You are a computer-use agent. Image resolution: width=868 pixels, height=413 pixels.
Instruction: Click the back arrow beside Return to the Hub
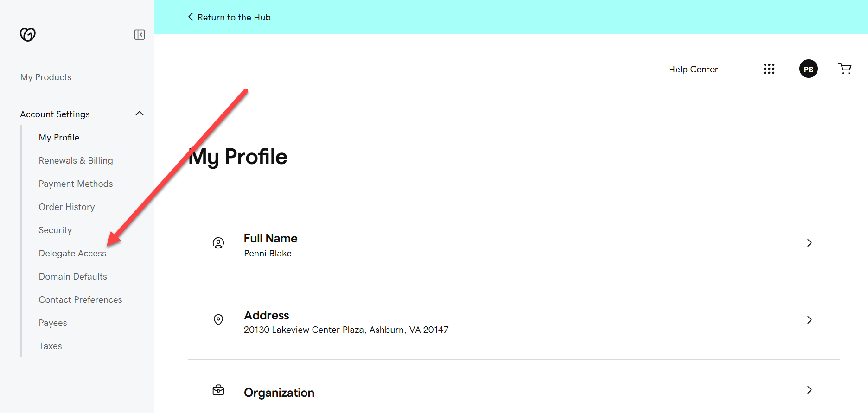(x=190, y=17)
